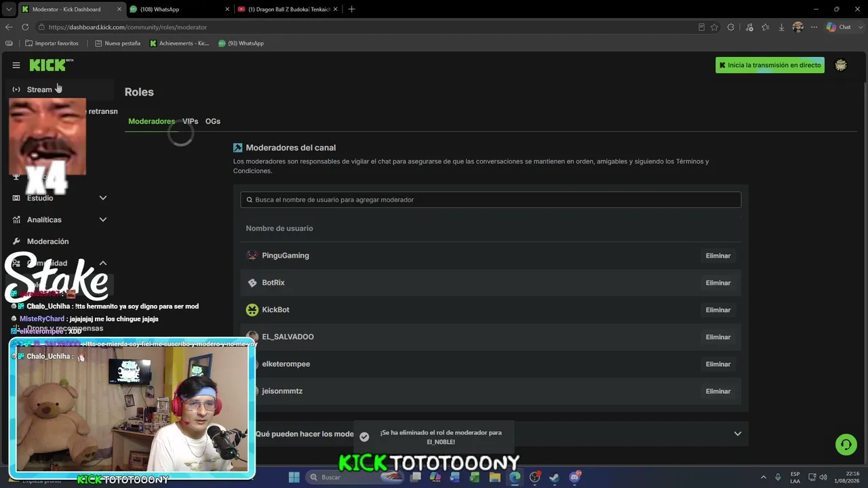Click the Kick logo

(52, 65)
